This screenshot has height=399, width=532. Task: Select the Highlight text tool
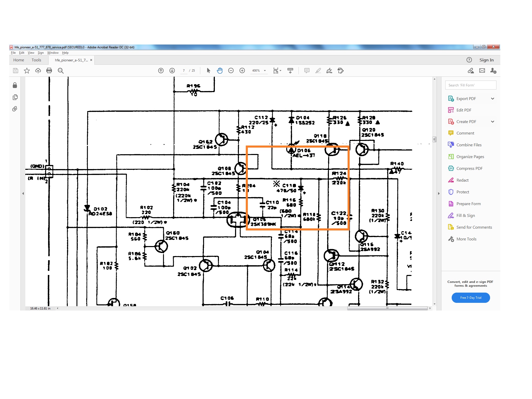pyautogui.click(x=318, y=71)
